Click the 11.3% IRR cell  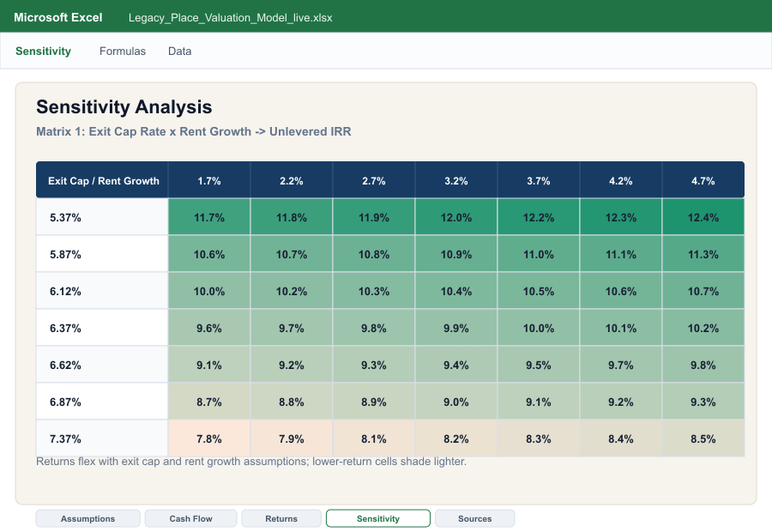[x=703, y=254]
